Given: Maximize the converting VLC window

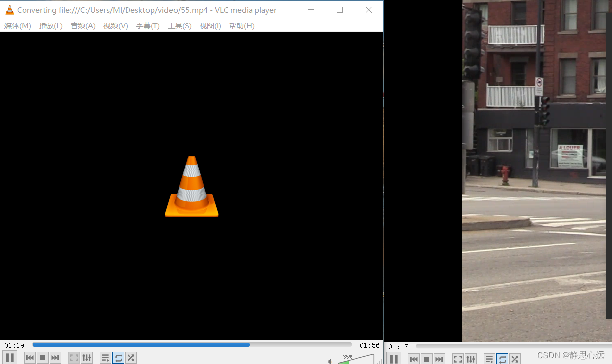Looking at the screenshot, I should (340, 10).
